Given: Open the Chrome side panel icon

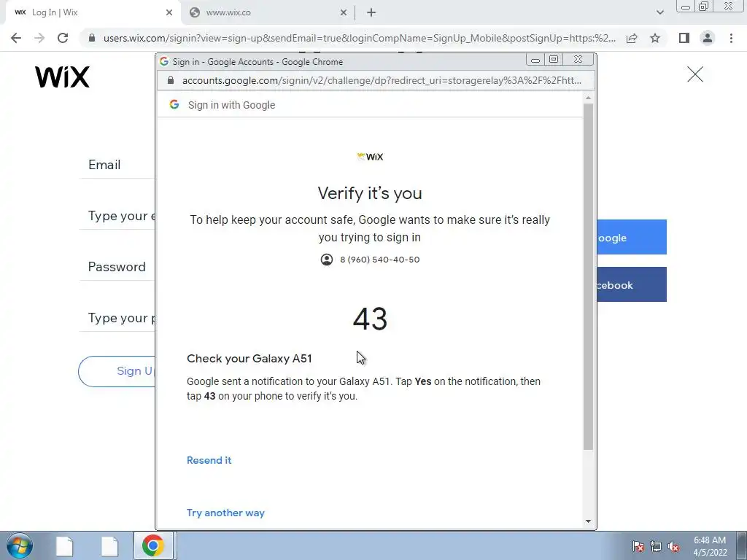Looking at the screenshot, I should pos(684,38).
